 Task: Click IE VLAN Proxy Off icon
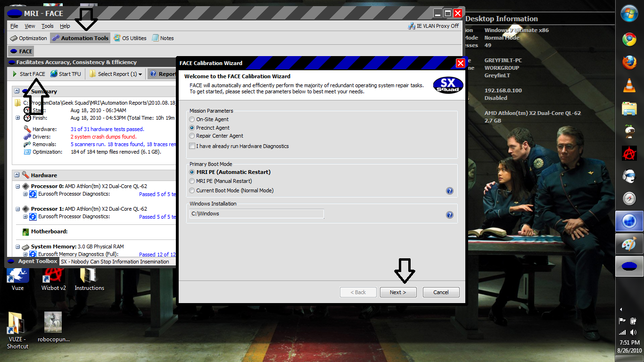click(412, 26)
